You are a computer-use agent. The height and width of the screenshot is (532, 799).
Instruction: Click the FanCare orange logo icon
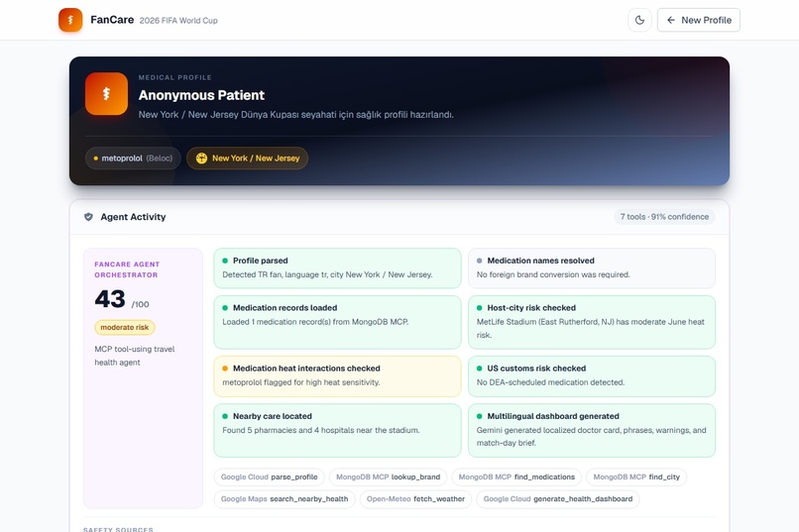(x=70, y=21)
